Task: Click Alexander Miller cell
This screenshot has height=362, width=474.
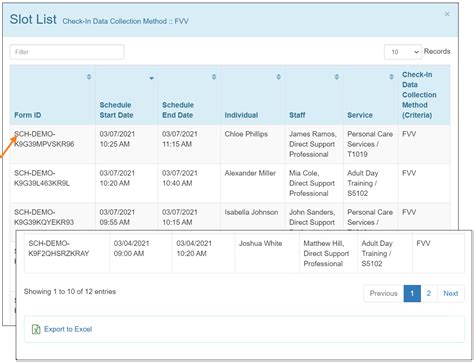Action: tap(250, 173)
